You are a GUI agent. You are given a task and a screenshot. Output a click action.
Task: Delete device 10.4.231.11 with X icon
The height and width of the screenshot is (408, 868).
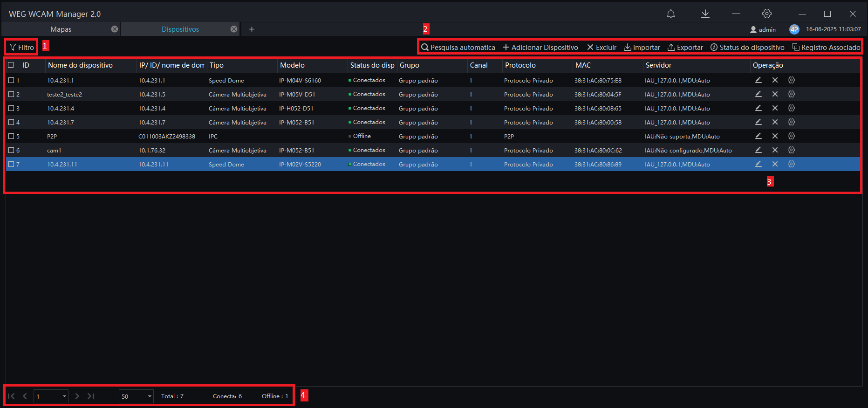point(775,164)
